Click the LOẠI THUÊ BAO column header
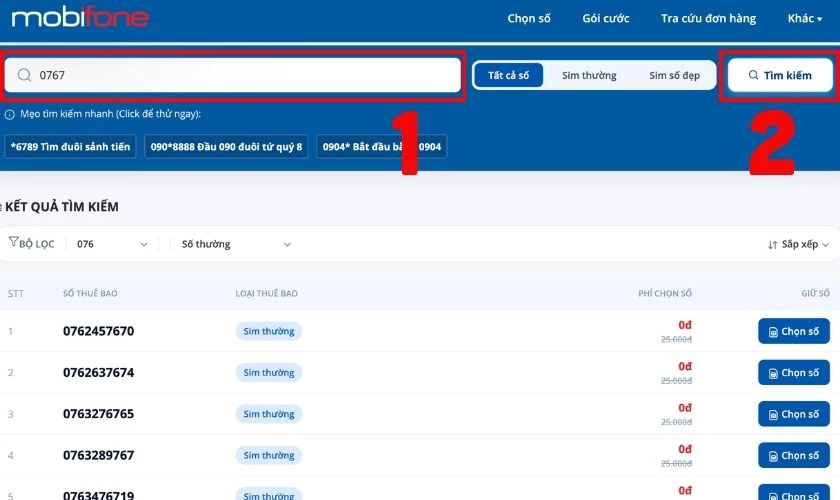840x500 pixels. tap(266, 293)
